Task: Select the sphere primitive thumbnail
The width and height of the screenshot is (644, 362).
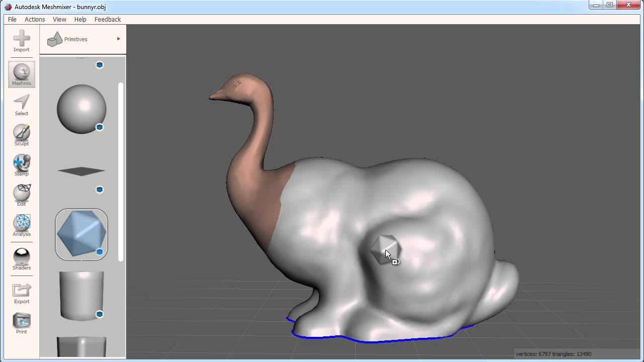Action: (x=82, y=109)
